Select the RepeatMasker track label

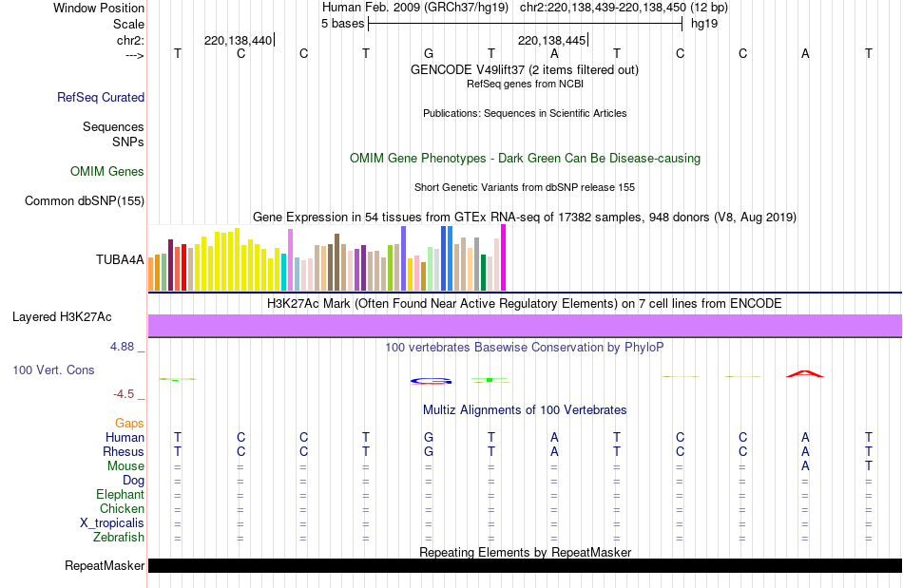pyautogui.click(x=105, y=565)
